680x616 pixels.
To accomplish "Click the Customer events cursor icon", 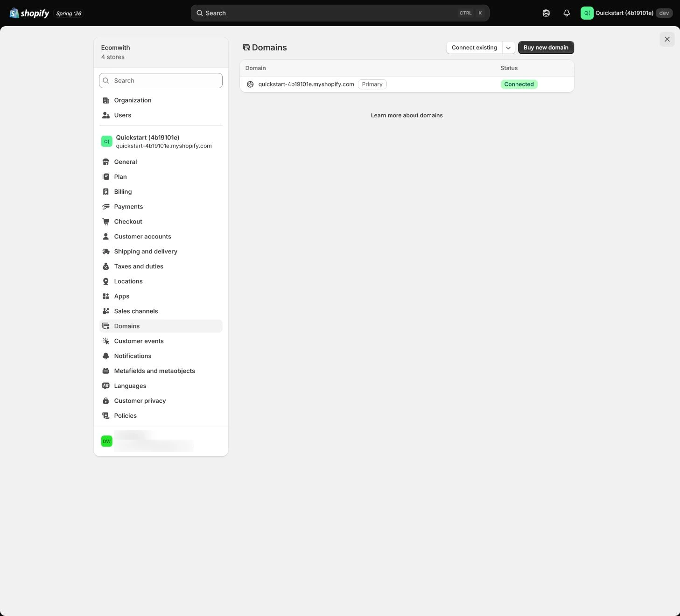I will (106, 341).
